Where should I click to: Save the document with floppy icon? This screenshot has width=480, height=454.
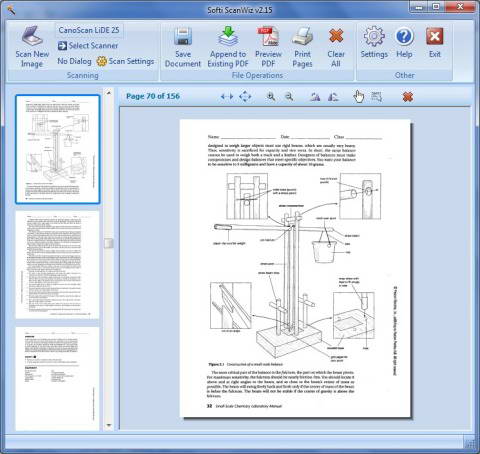(183, 47)
